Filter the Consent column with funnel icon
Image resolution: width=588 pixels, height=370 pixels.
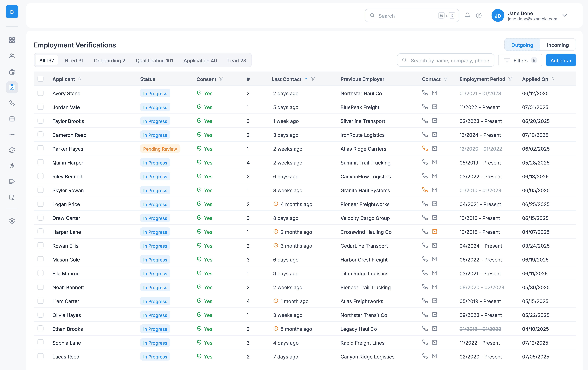pos(221,79)
